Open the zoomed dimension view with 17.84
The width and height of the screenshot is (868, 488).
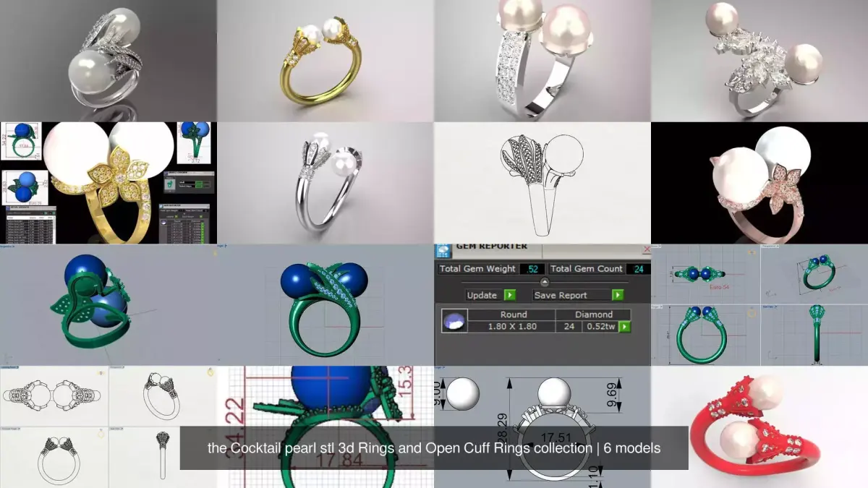325,427
